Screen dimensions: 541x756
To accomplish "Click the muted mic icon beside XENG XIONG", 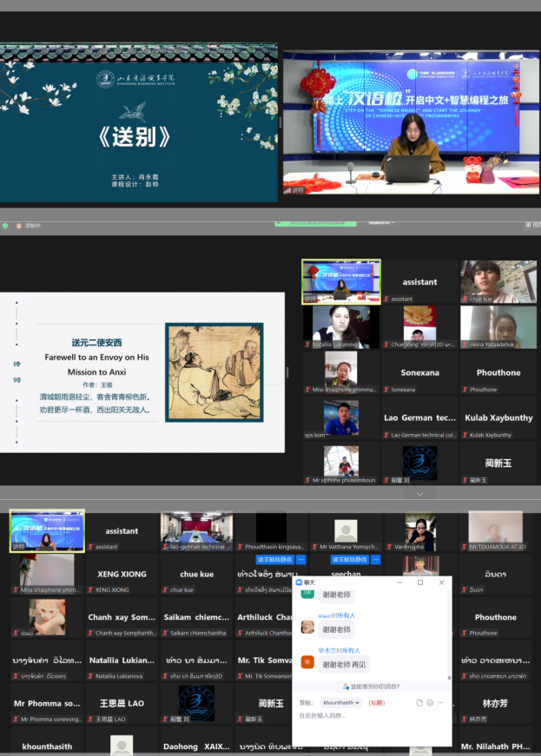I will click(x=90, y=590).
